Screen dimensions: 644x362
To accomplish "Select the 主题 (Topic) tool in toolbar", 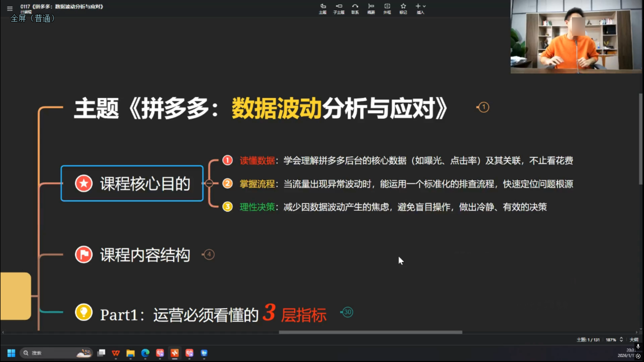I will pyautogui.click(x=323, y=9).
